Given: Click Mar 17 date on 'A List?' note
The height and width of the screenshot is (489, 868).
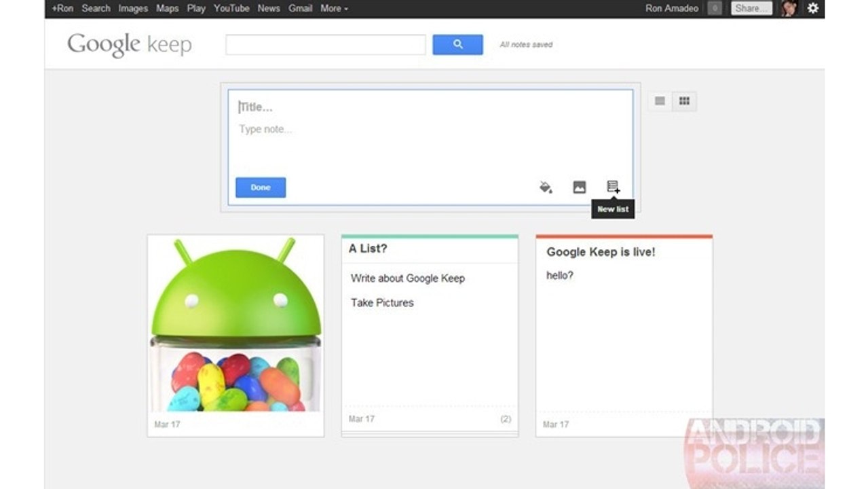Looking at the screenshot, I should (361, 419).
